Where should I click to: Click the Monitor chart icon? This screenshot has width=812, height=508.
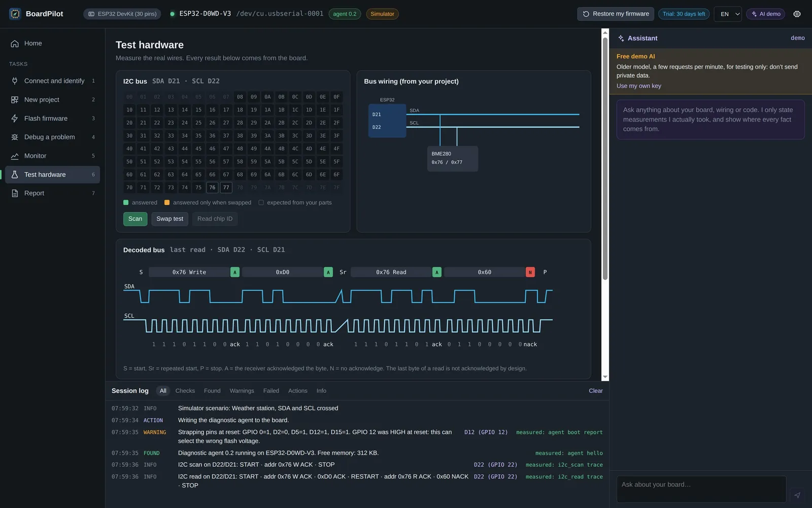pyautogui.click(x=15, y=156)
